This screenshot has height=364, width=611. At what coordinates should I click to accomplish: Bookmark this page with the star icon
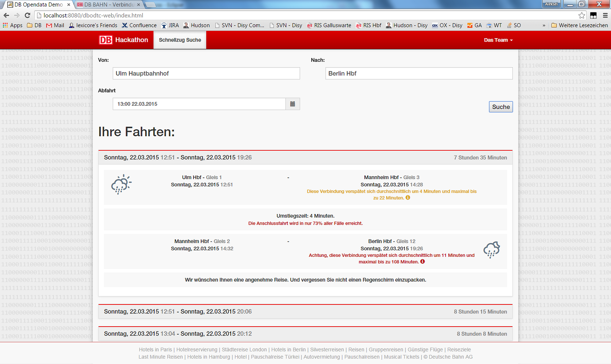[x=582, y=15]
